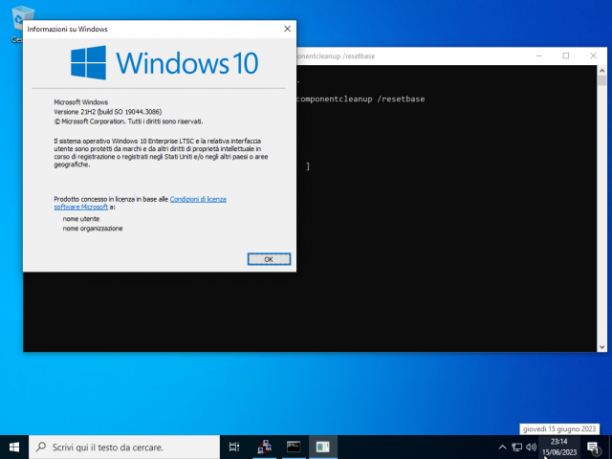Viewport: 612px width, 459px height.
Task: Click the console scrollbar up arrow
Action: pos(601,71)
